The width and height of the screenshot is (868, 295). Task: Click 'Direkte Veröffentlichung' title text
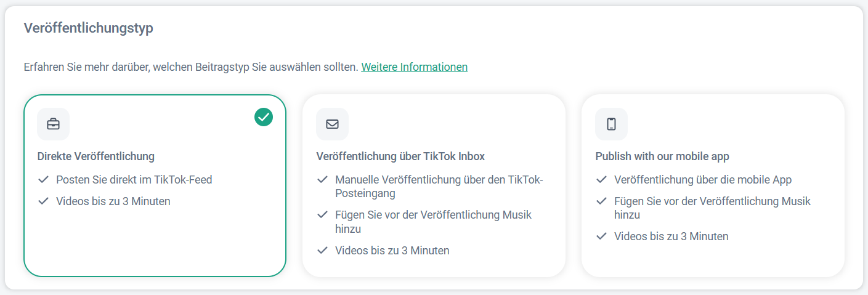(96, 156)
